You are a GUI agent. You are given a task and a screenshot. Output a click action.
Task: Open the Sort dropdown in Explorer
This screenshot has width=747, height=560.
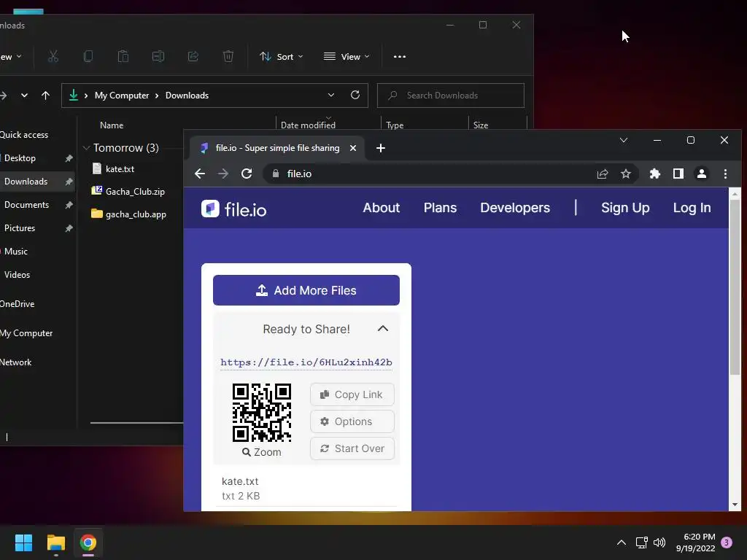click(x=281, y=57)
